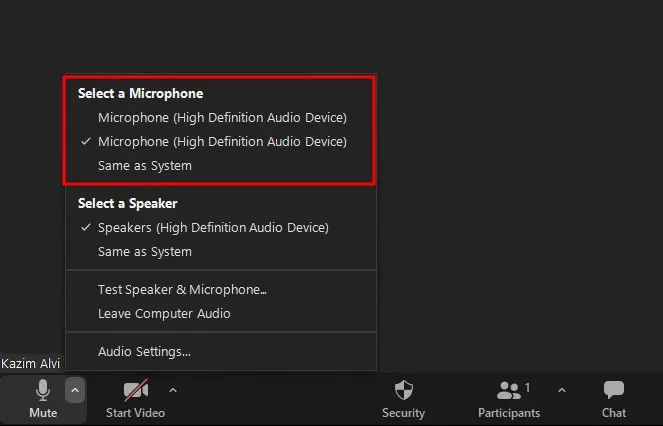Click the empty dark meeting area

[500, 150]
